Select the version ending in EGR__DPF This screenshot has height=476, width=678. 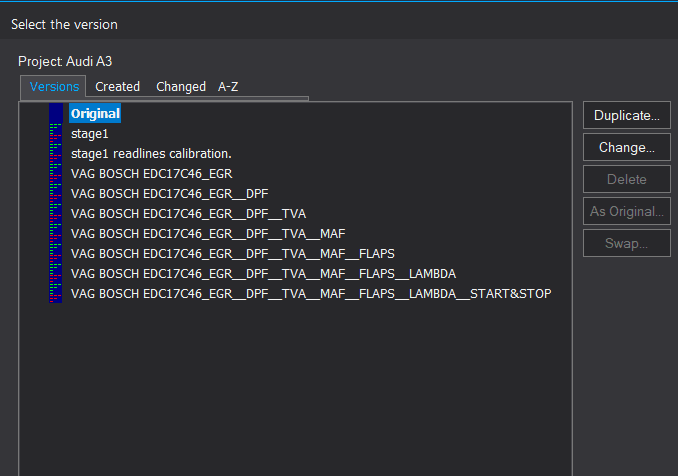click(170, 194)
